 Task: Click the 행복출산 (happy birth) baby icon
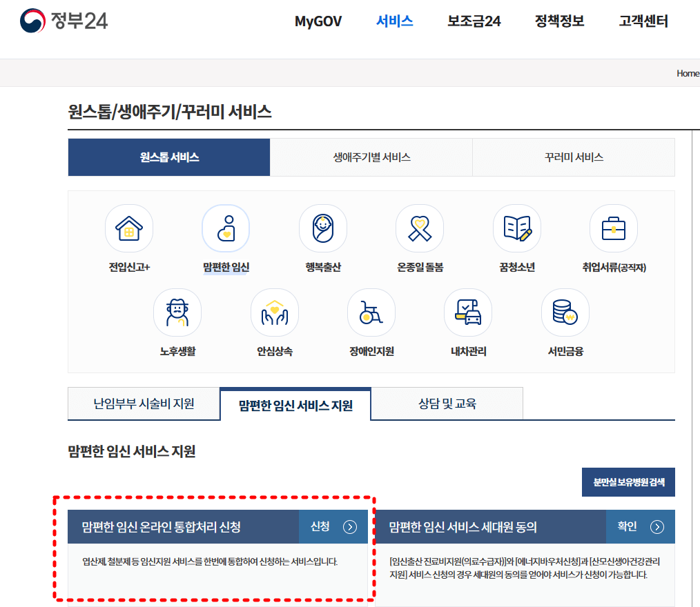pyautogui.click(x=322, y=228)
